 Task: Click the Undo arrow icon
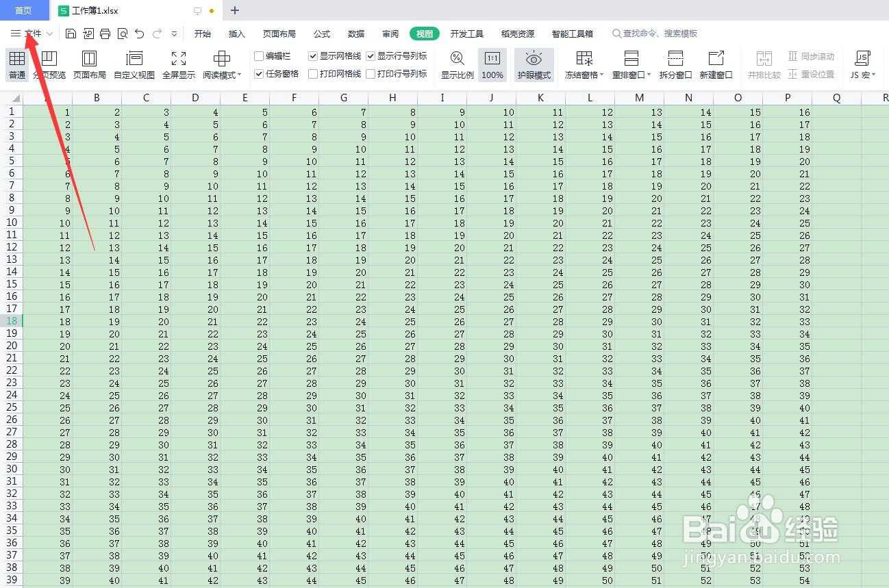click(x=140, y=34)
